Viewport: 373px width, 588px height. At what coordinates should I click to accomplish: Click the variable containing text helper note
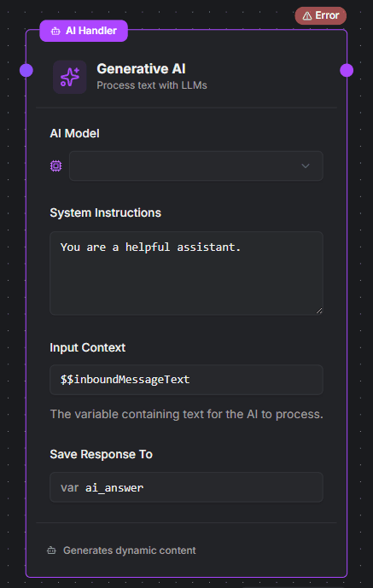(186, 415)
